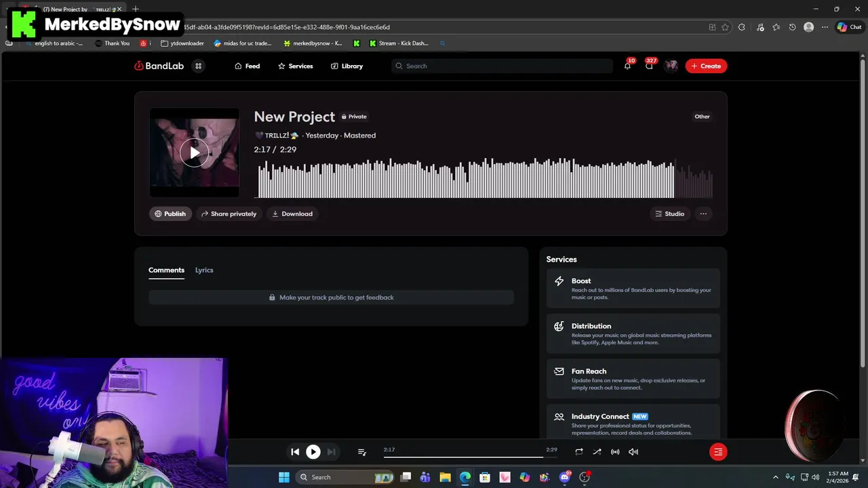Open browser profile account icon
Viewport: 868px width, 488px height.
(x=808, y=27)
